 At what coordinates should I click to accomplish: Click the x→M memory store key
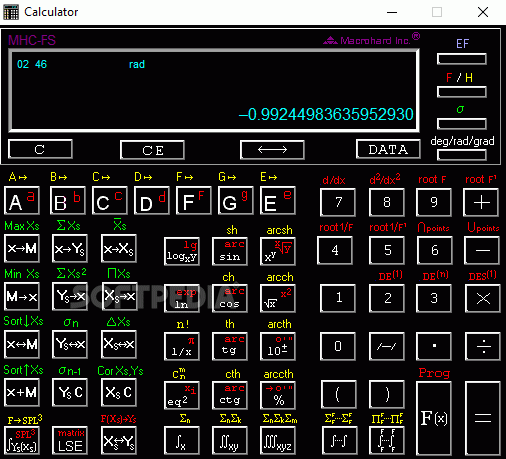coord(22,248)
